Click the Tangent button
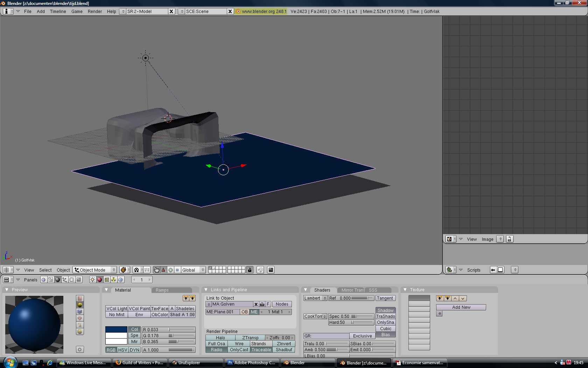This screenshot has height=368, width=588. click(x=385, y=298)
